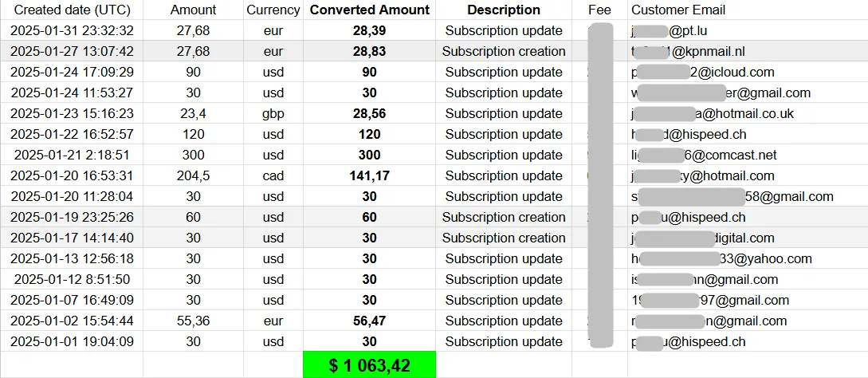The height and width of the screenshot is (378, 868).
Task: Click the "Currency" header cell
Action: pyautogui.click(x=273, y=10)
